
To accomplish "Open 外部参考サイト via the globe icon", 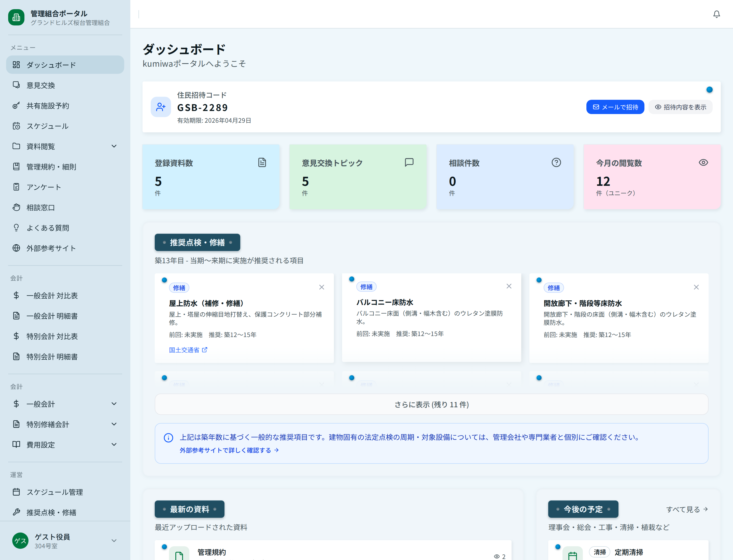I will [x=16, y=248].
